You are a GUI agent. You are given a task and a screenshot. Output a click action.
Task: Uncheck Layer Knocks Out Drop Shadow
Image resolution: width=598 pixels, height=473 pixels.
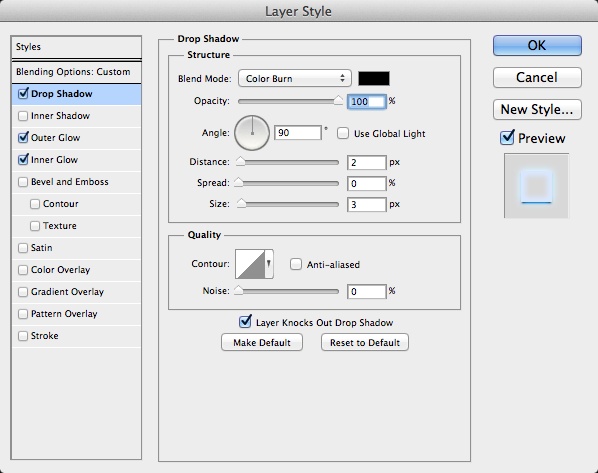(245, 322)
